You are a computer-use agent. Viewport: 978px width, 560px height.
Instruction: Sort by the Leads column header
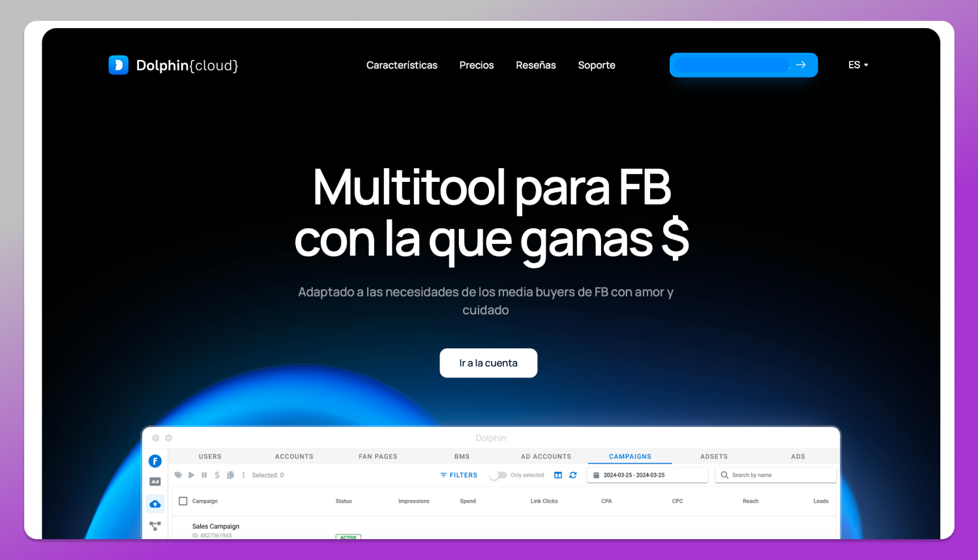pyautogui.click(x=821, y=501)
